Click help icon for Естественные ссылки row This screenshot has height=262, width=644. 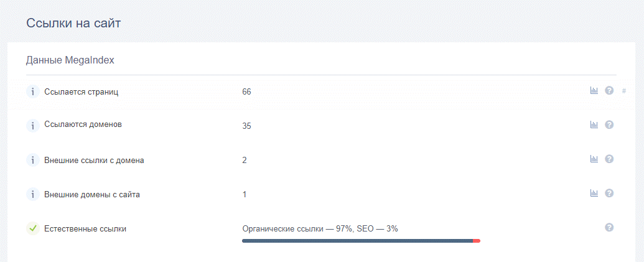click(610, 227)
